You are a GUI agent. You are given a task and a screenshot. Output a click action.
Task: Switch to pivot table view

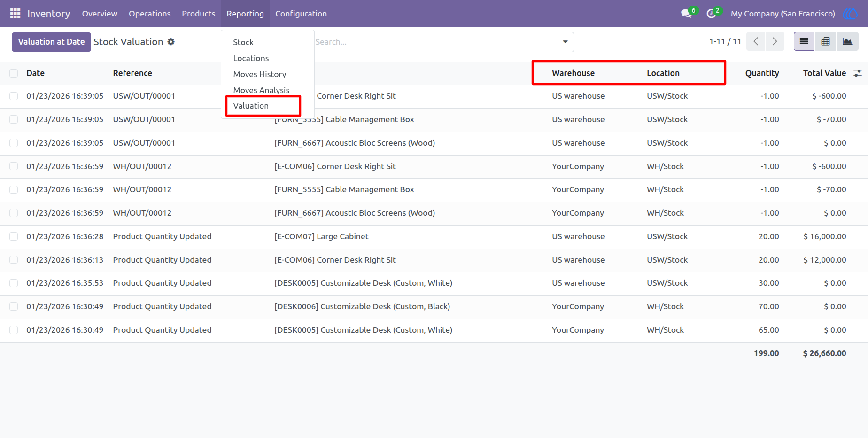[825, 42]
